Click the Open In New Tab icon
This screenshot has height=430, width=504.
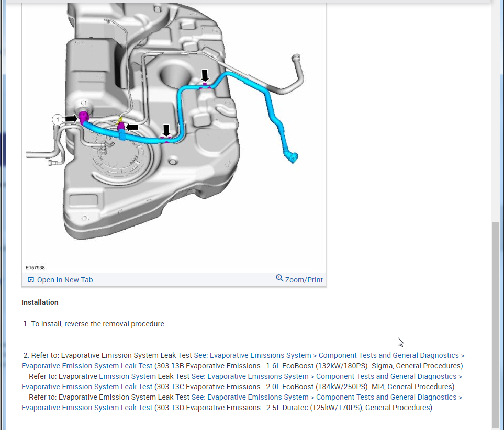(31, 279)
